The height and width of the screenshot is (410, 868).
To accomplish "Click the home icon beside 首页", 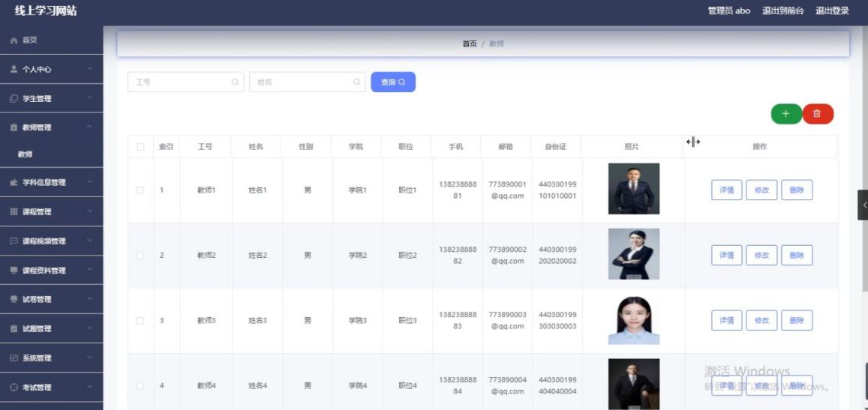I will [x=14, y=40].
